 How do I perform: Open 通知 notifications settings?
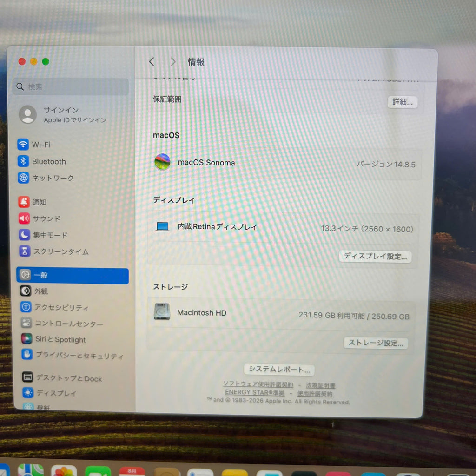coord(32,202)
